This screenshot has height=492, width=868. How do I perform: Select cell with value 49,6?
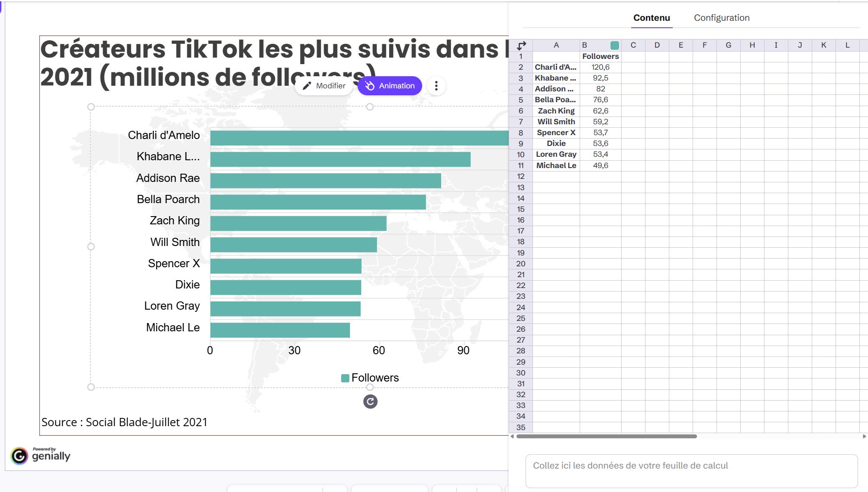[x=600, y=165]
